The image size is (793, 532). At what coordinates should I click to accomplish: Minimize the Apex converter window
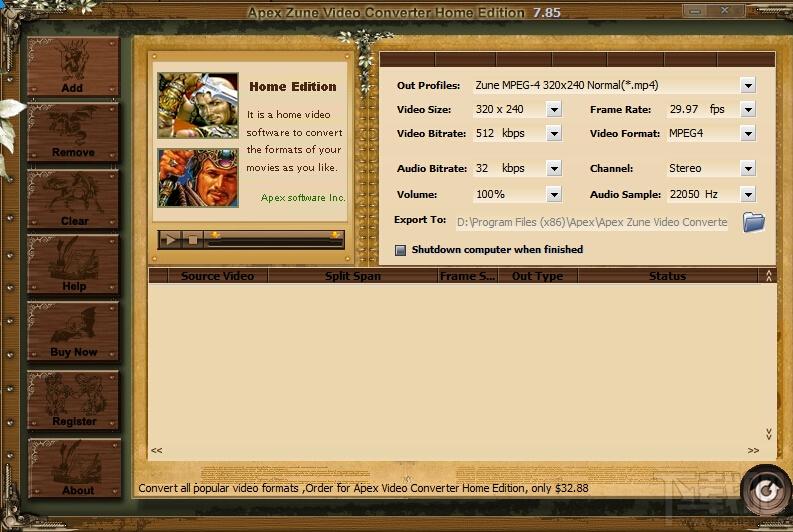point(696,11)
